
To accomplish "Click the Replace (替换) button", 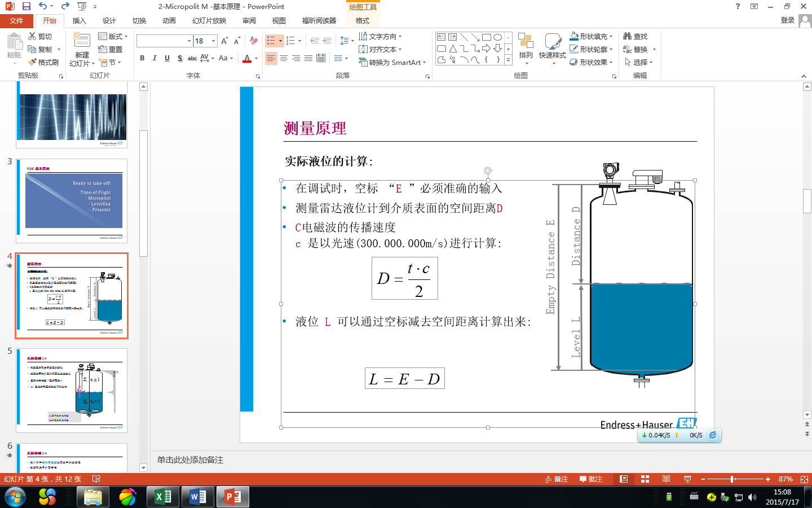I will point(636,49).
